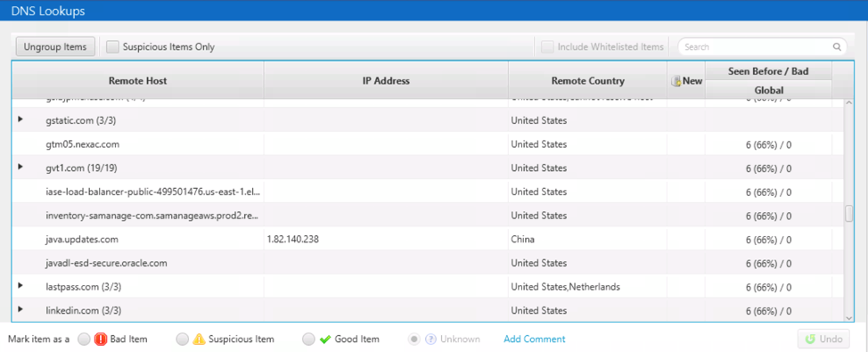Expand the gstatic.com (3/3) group
This screenshot has width=868, height=352.
[21, 119]
